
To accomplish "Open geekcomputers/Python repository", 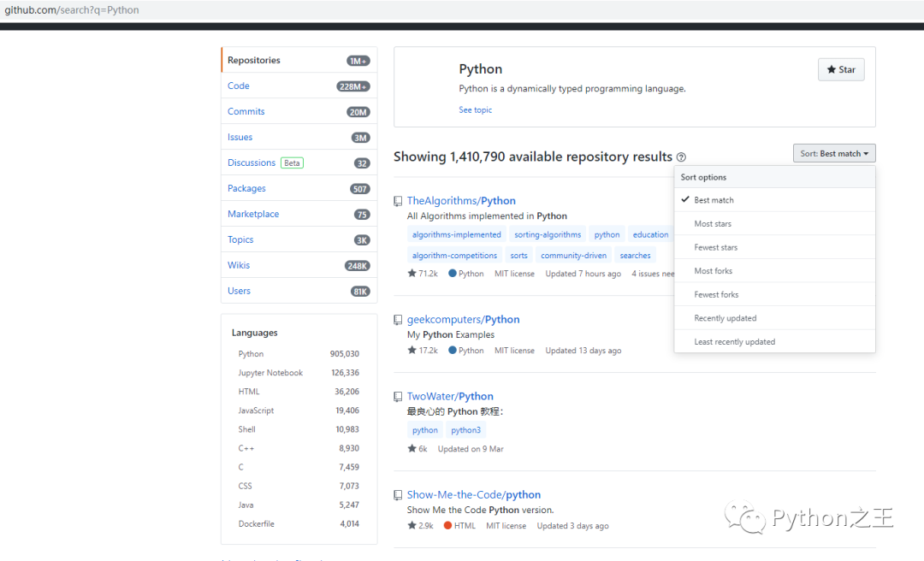I will (x=463, y=319).
